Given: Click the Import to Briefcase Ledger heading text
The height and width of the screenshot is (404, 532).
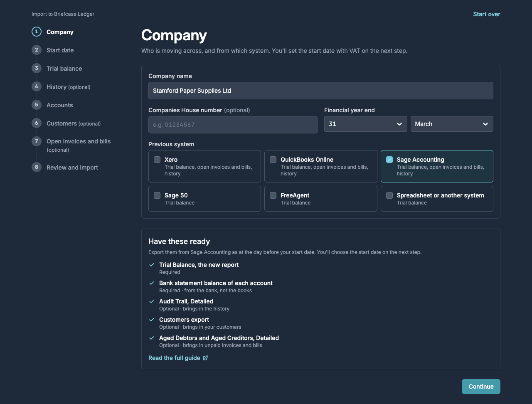Looking at the screenshot, I should point(63,14).
